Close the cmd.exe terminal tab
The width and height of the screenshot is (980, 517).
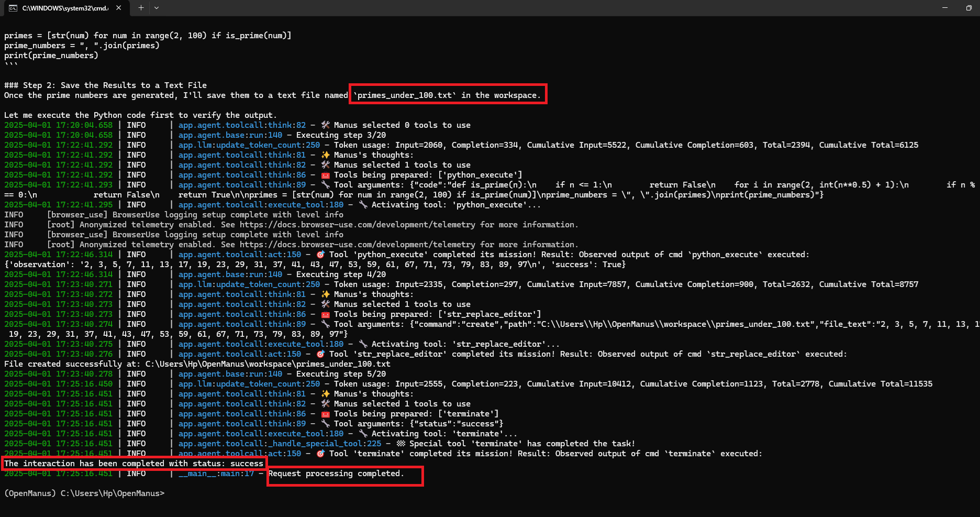[x=119, y=8]
